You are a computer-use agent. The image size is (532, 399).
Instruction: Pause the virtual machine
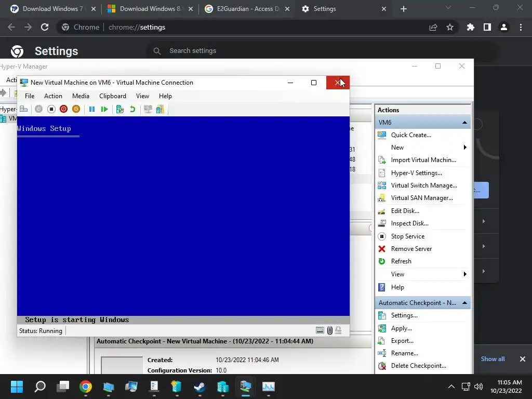coord(91,109)
